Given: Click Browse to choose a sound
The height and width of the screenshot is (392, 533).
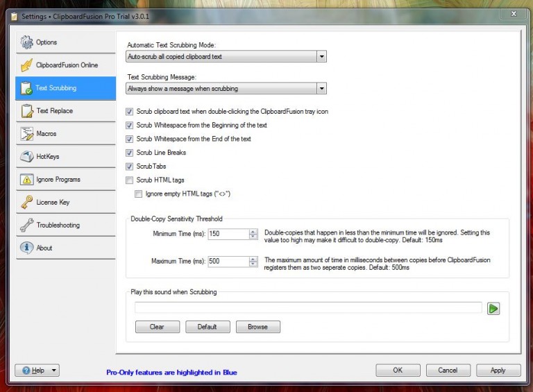Looking at the screenshot, I should click(x=258, y=327).
